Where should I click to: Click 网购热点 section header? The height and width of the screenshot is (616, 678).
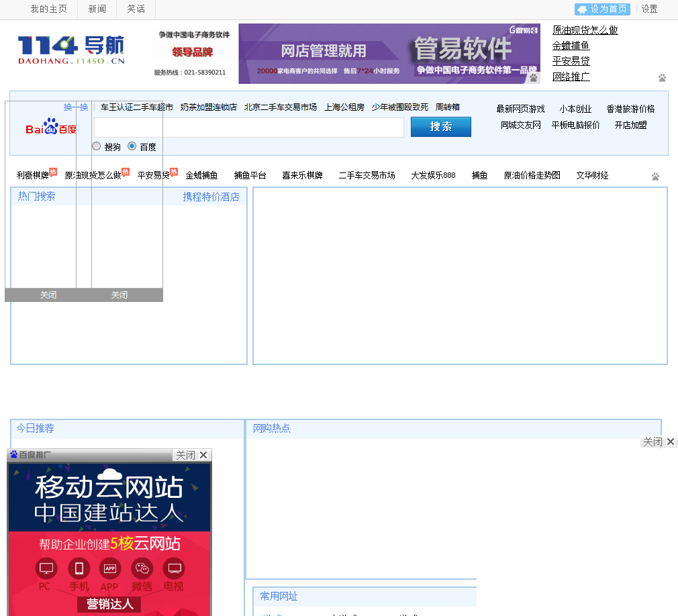tap(272, 428)
